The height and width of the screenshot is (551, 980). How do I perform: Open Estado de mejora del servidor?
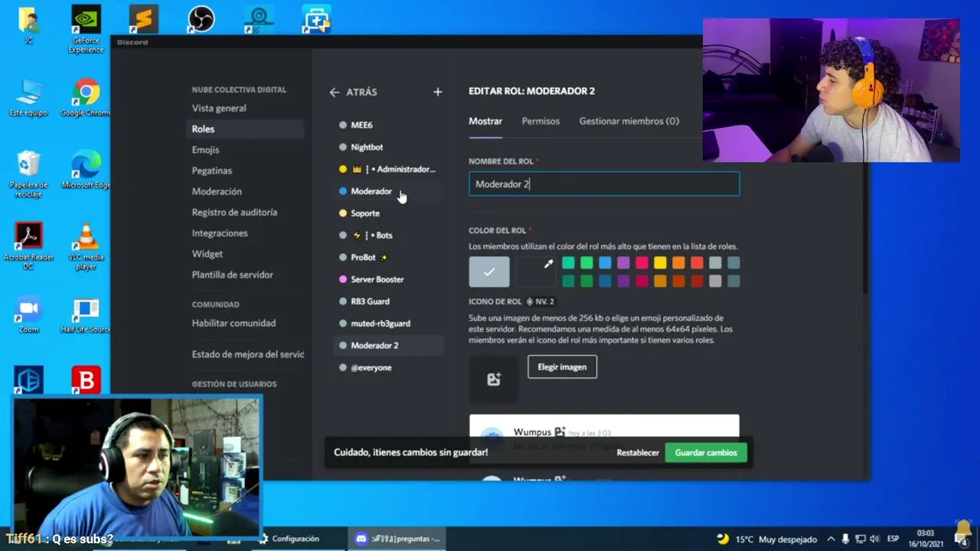[247, 354]
